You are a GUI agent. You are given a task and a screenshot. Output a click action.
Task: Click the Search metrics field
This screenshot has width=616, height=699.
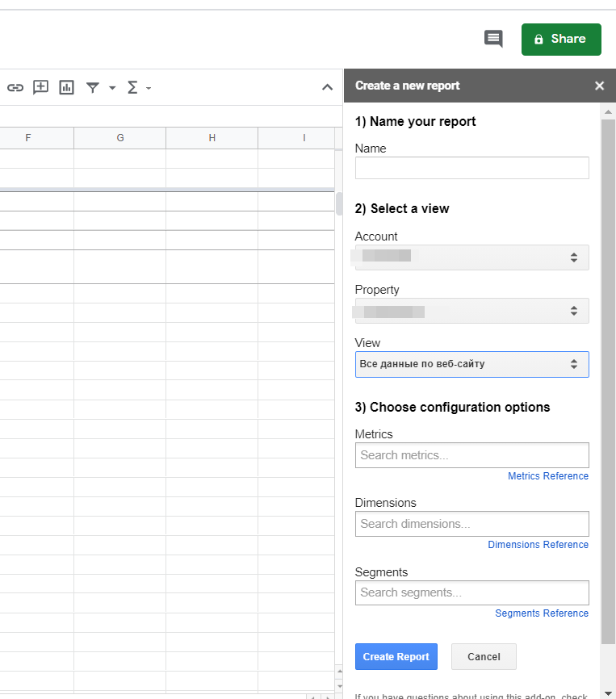(472, 455)
